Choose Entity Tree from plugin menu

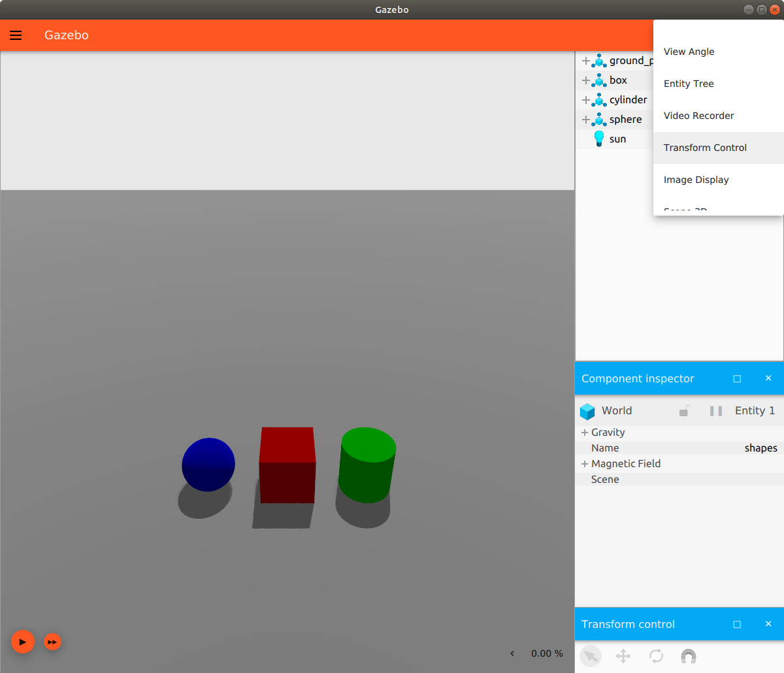pos(719,84)
